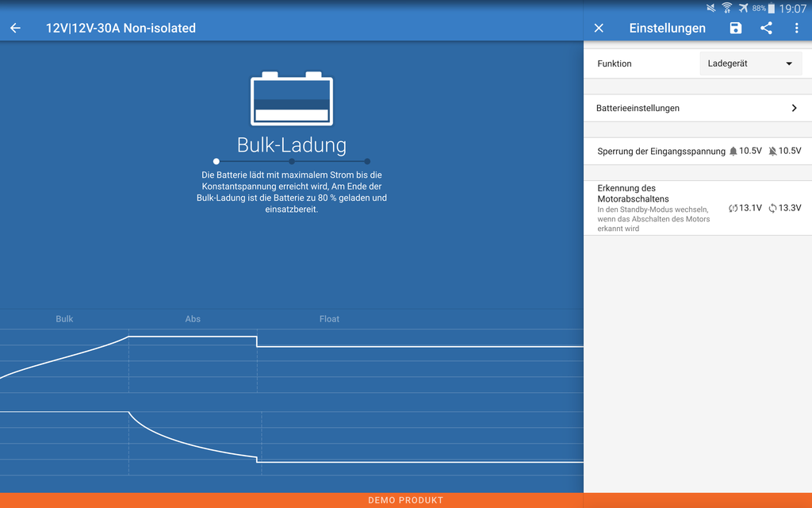Open Erkennung des Motorabschaltens setting
The height and width of the screenshot is (508, 812).
pos(698,208)
